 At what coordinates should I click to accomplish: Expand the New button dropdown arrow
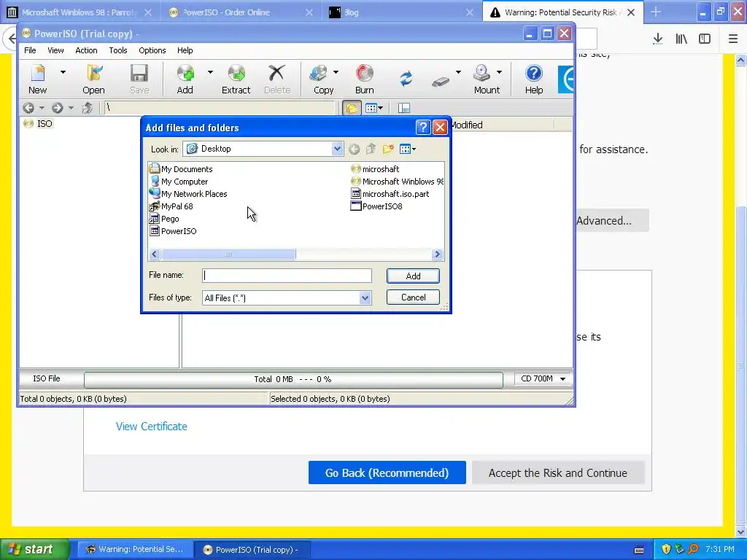coord(63,72)
